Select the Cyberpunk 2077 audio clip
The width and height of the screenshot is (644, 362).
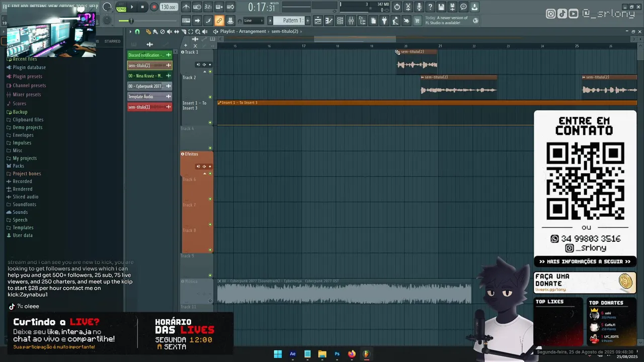[x=344, y=292]
